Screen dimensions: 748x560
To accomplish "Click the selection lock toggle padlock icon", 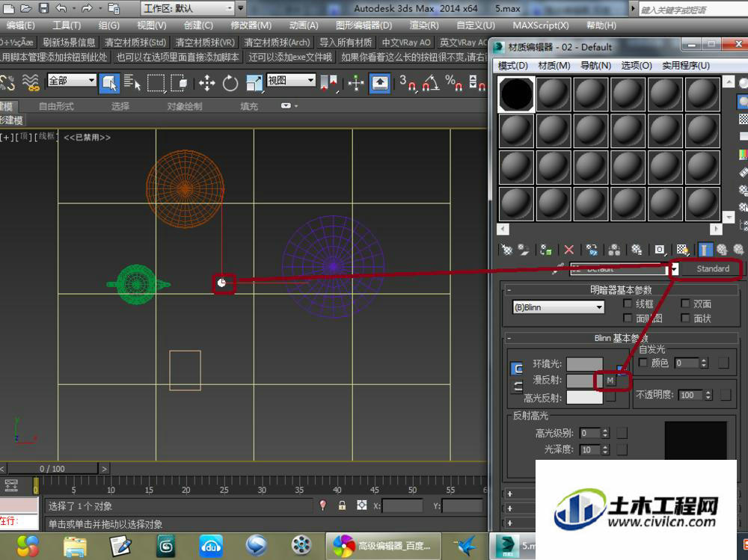I will (x=342, y=505).
